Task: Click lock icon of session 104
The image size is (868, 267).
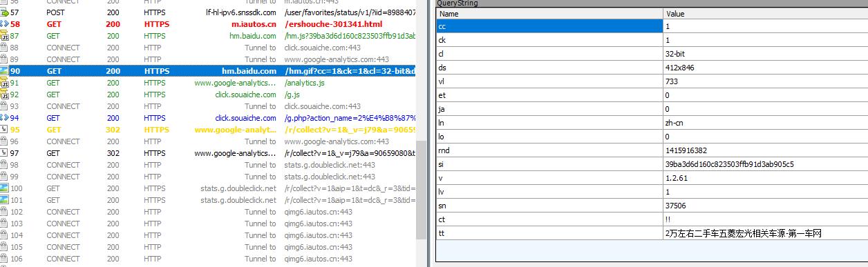Action: (x=5, y=235)
